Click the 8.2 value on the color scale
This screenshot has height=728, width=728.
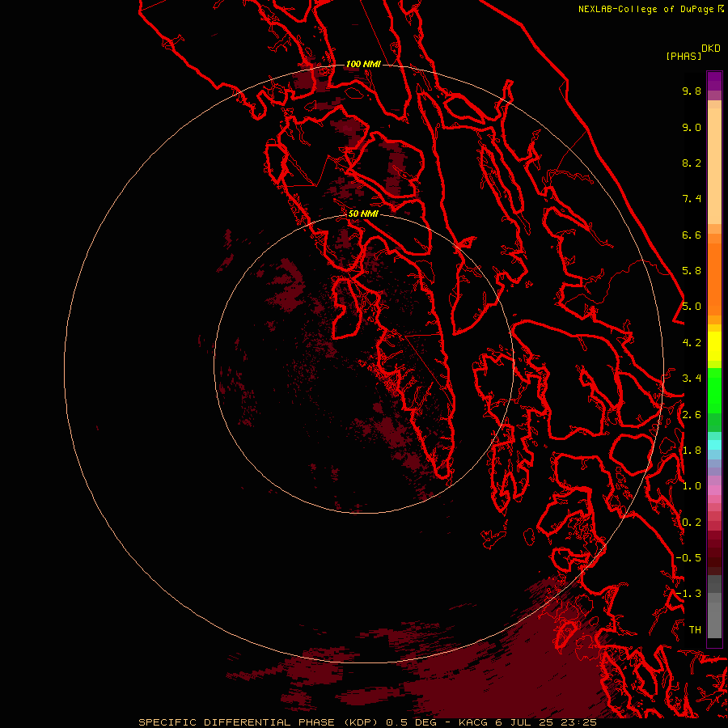692,163
